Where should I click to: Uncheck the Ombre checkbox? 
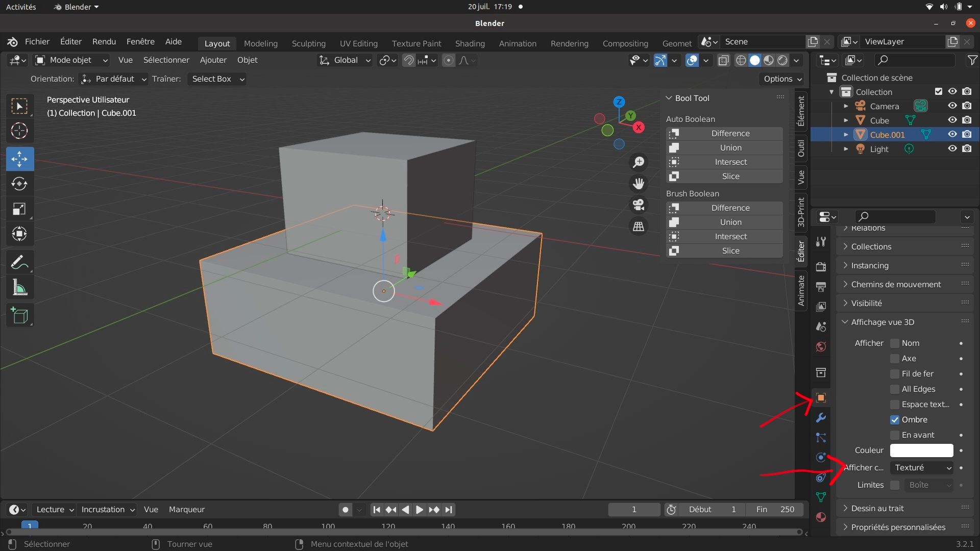click(895, 420)
